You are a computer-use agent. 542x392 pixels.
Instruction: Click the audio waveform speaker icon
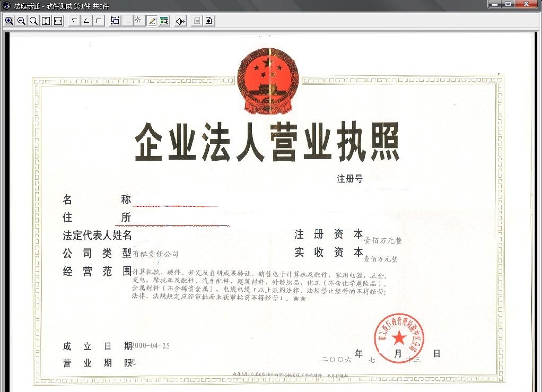180,21
